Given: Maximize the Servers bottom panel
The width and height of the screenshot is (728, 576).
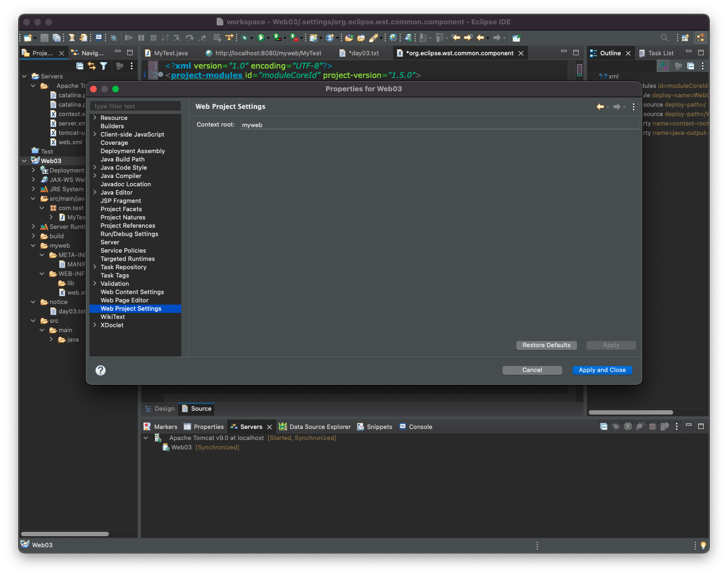Looking at the screenshot, I should (x=701, y=426).
